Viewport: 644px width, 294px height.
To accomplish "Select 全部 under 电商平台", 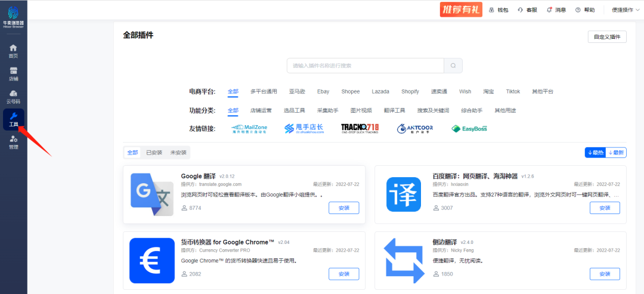I will coord(233,92).
